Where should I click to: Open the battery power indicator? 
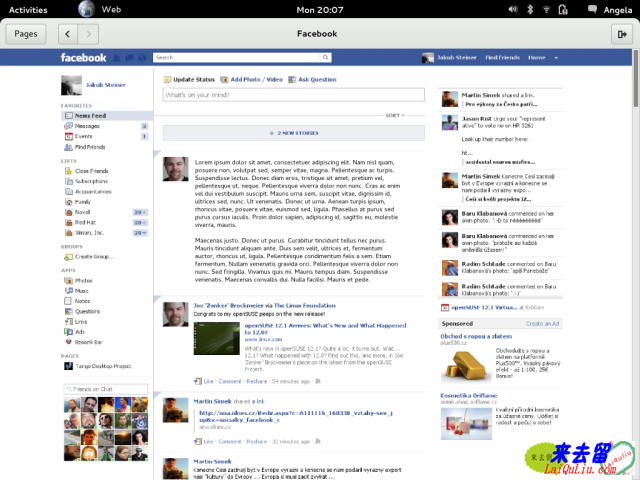click(x=563, y=9)
